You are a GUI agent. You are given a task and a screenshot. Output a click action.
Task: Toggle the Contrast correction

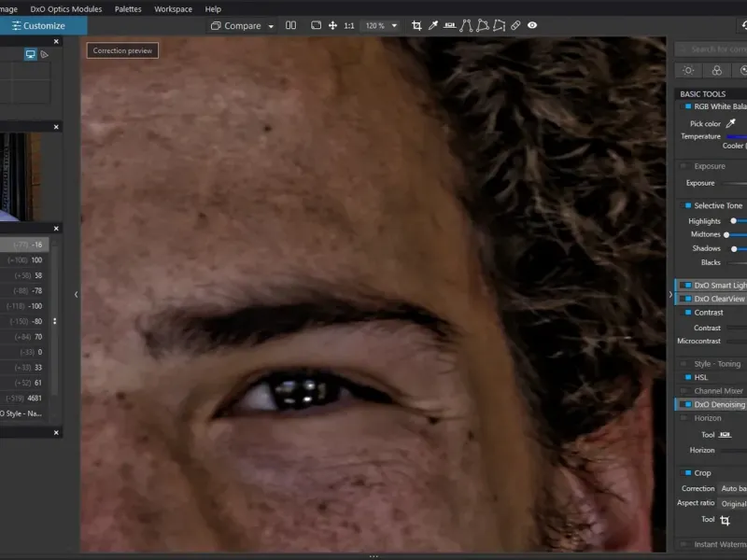click(x=688, y=313)
